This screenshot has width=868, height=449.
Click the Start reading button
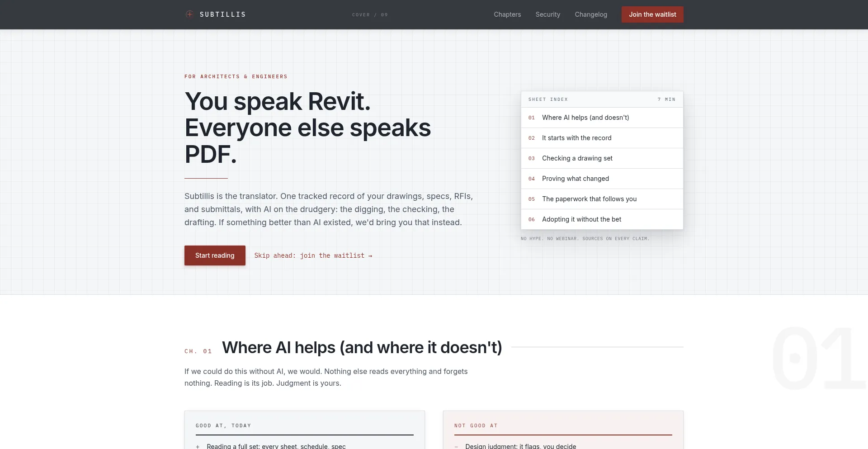pyautogui.click(x=215, y=255)
